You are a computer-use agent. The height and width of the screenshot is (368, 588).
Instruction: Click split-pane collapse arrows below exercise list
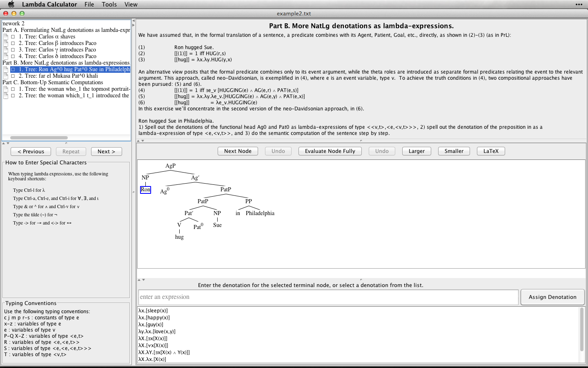[x=6, y=143]
